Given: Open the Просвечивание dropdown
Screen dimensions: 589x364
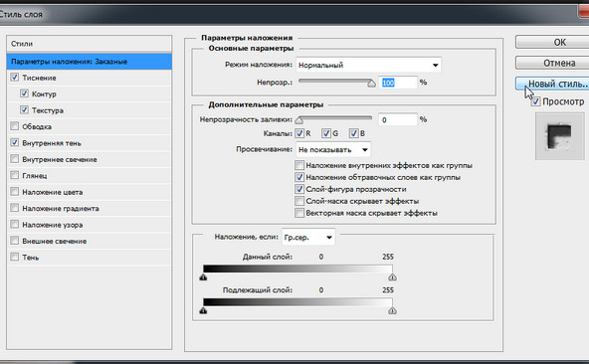Looking at the screenshot, I should tap(333, 149).
